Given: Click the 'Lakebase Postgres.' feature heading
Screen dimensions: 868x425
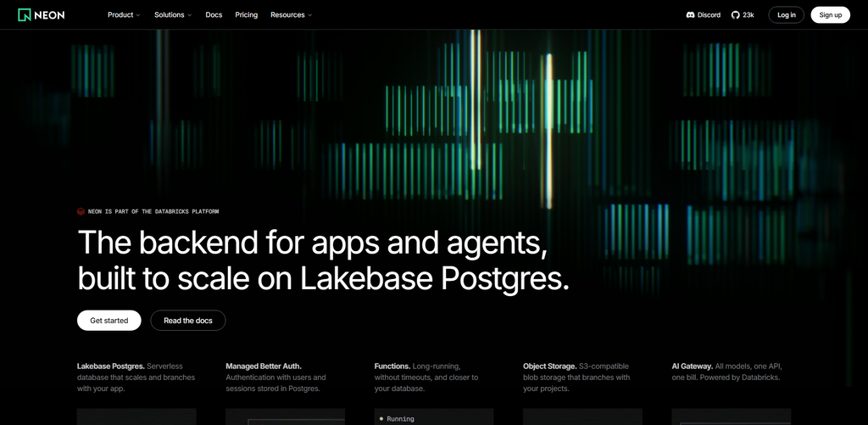Looking at the screenshot, I should 111,366.
